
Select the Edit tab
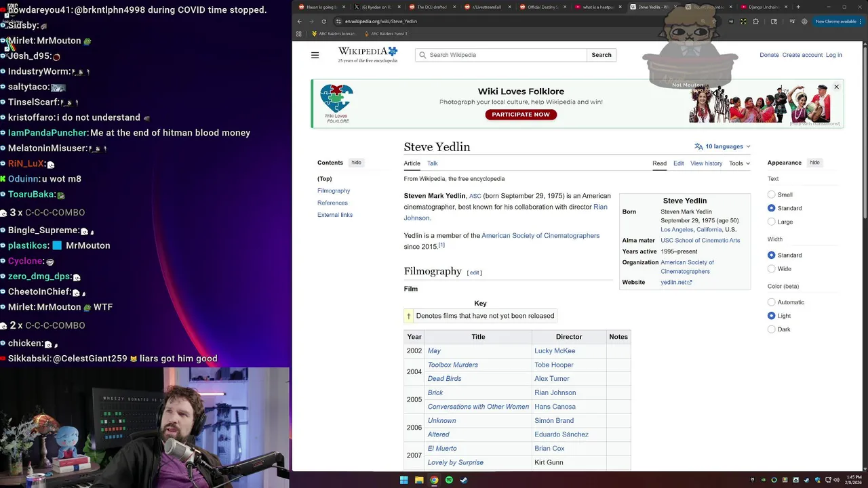[x=678, y=163]
